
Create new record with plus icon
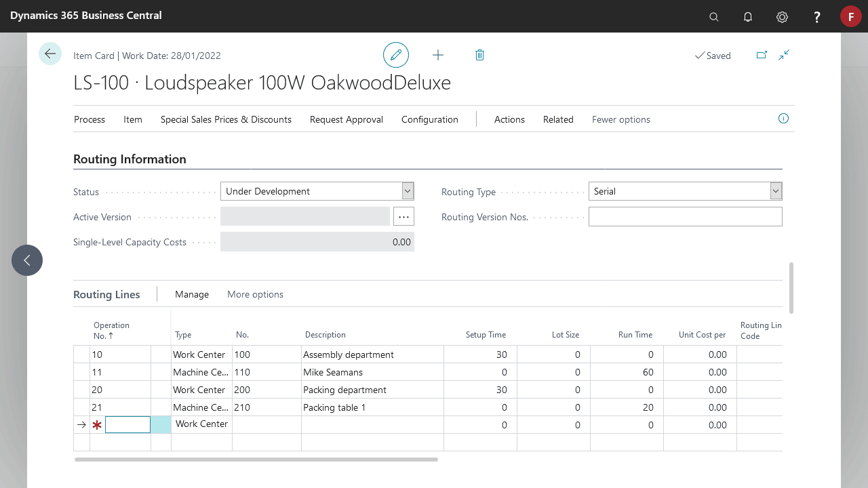[x=438, y=55]
